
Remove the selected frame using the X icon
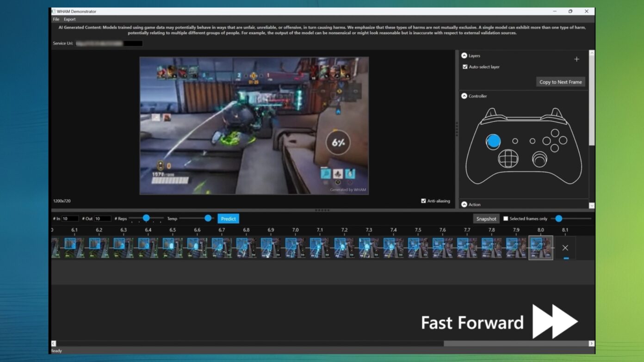click(x=565, y=247)
